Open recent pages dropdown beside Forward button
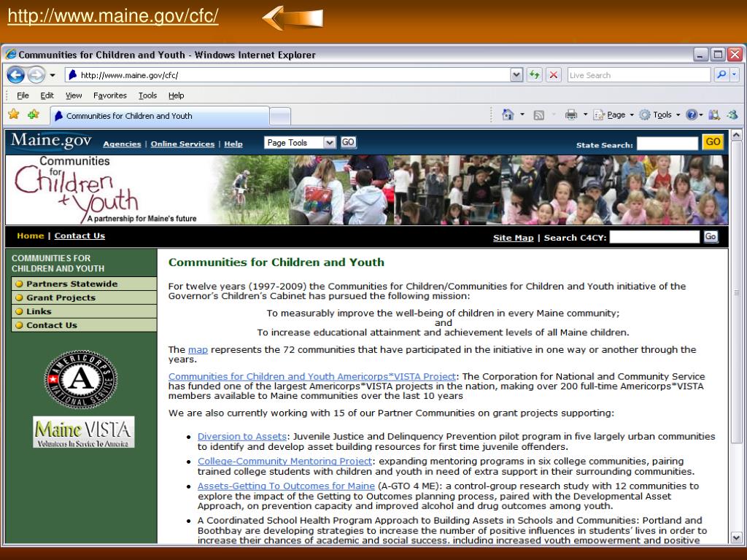Viewport: 747px width, 560px height. (x=53, y=75)
